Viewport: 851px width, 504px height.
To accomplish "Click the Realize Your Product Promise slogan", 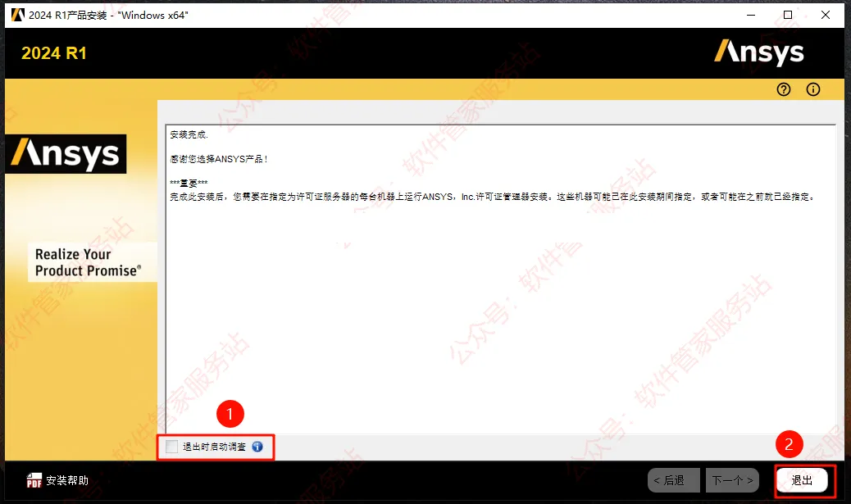I will point(88,262).
